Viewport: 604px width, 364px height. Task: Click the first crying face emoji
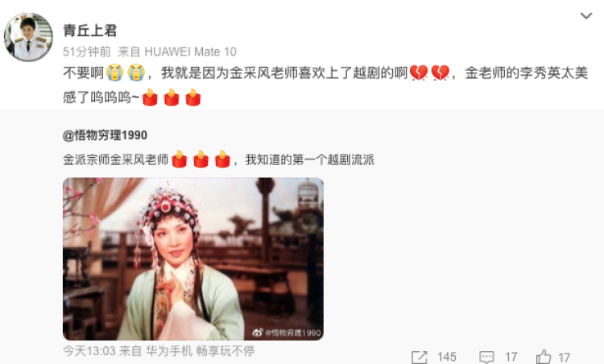(115, 72)
